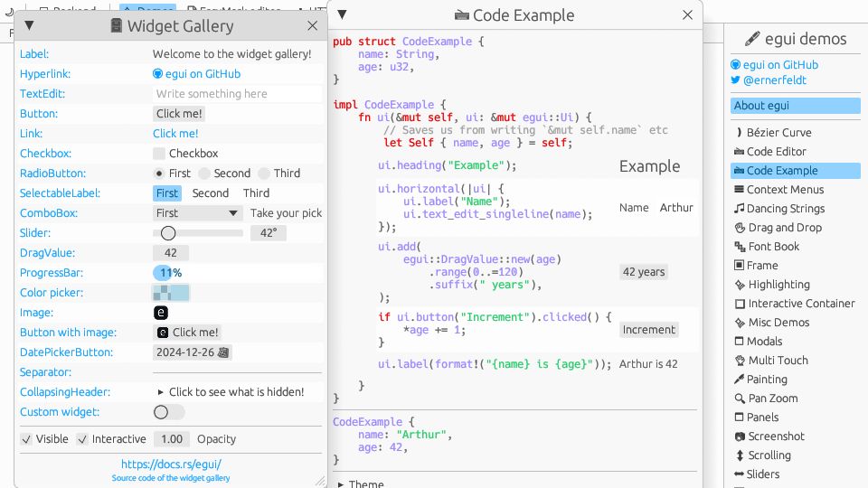Viewport: 868px width, 488px height.
Task: Click the Painting brush icon
Action: (739, 379)
